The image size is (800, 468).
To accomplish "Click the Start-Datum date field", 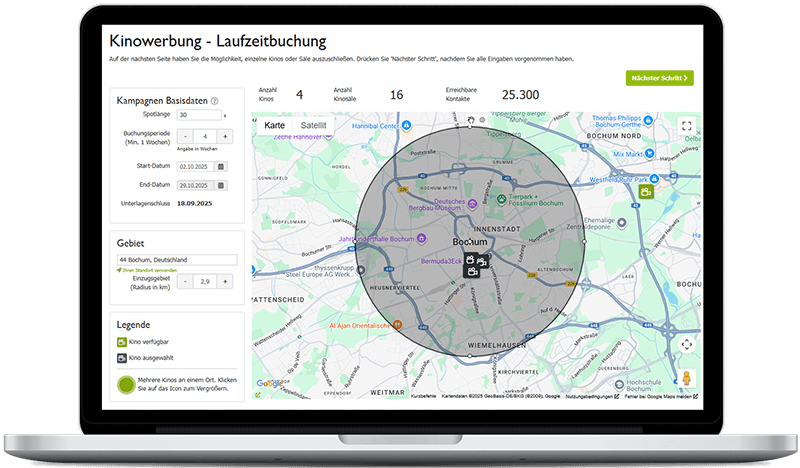I will click(196, 166).
